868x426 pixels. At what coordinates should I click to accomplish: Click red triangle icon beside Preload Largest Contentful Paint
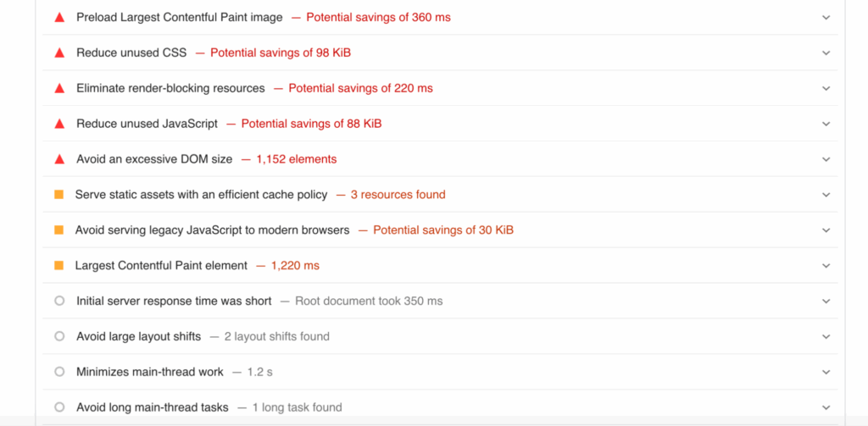click(59, 17)
